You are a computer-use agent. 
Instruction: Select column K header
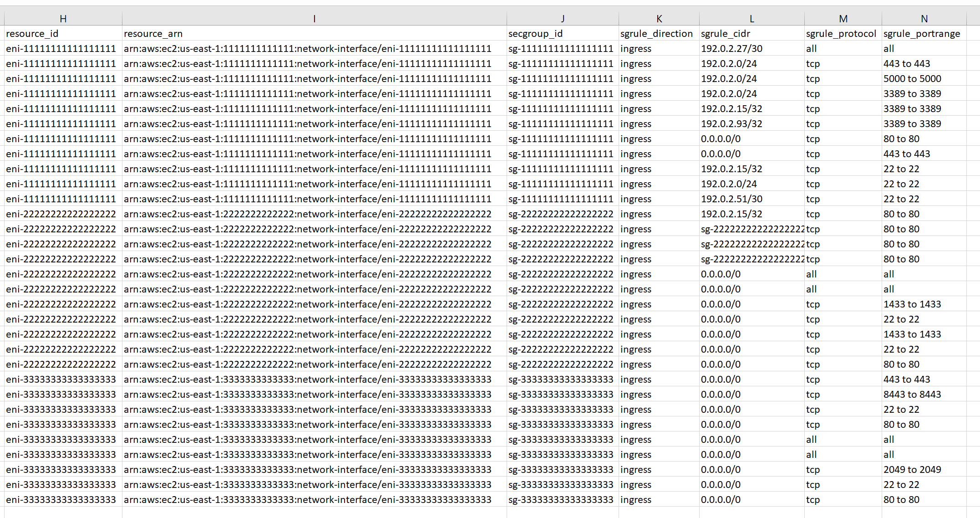pos(659,19)
